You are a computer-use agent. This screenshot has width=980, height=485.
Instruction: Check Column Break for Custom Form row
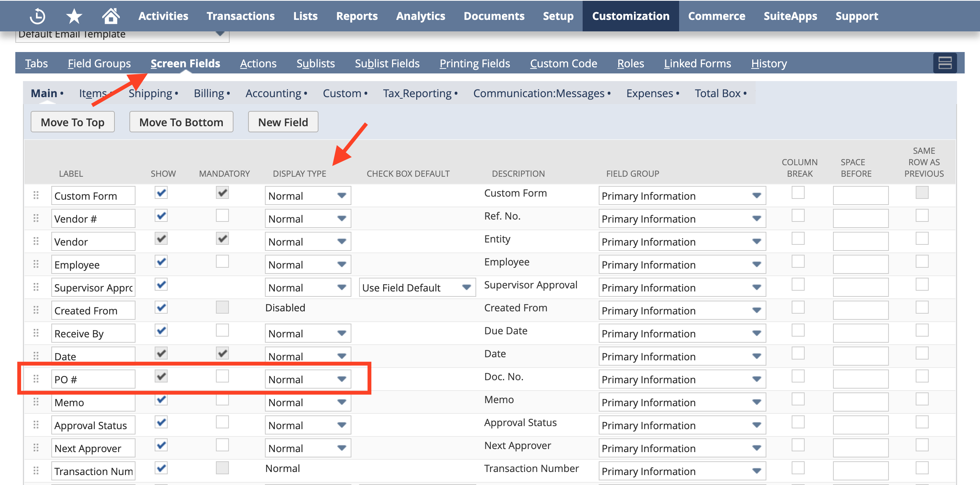(x=798, y=193)
